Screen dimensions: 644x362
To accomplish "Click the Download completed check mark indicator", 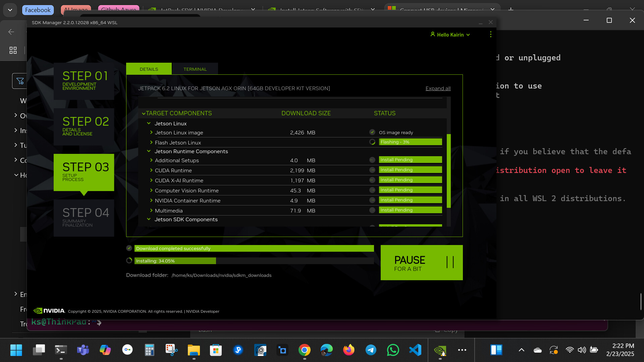I will (129, 248).
